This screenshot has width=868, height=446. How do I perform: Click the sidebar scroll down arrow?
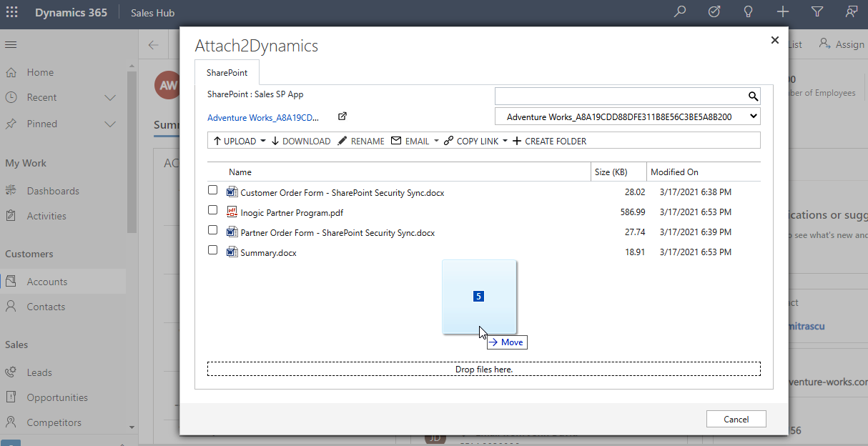click(132, 427)
